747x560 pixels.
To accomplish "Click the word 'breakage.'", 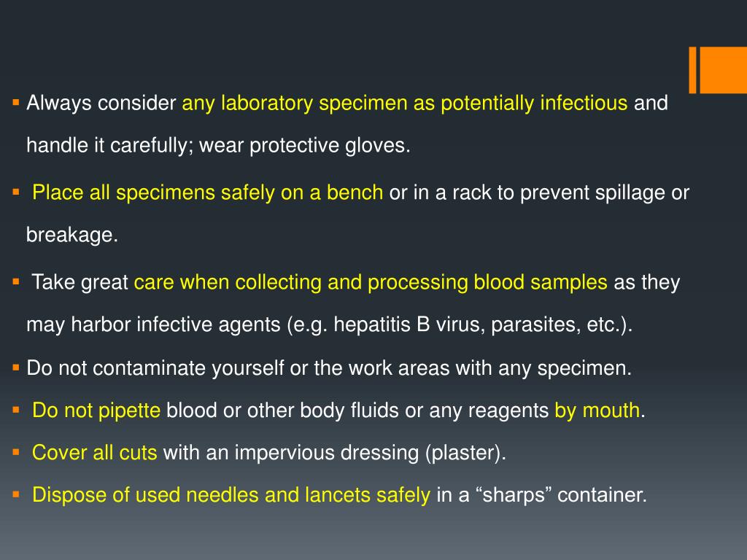I will coord(72,235).
